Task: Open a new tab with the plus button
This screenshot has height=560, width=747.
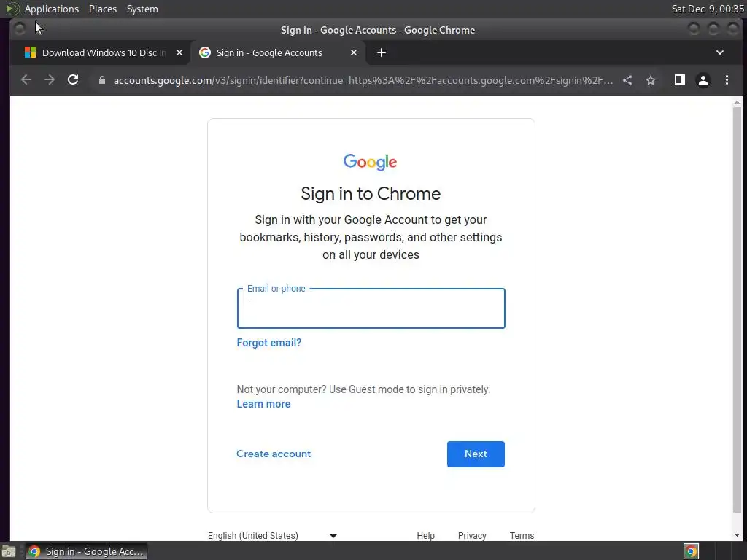Action: coord(382,52)
